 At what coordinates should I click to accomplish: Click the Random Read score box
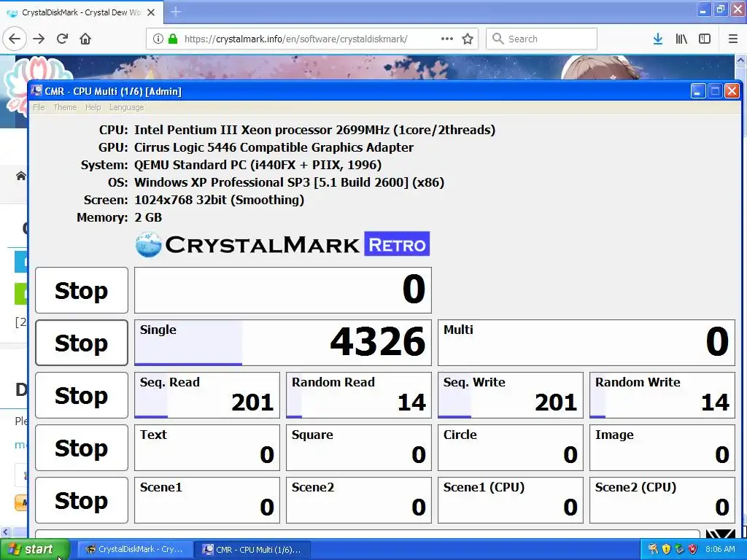(359, 395)
